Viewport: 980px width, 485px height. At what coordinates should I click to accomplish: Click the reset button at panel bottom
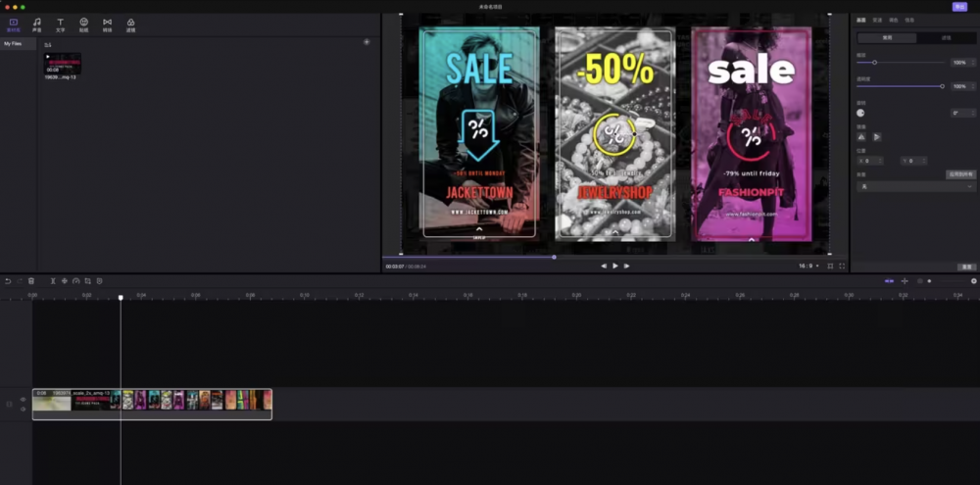tap(967, 267)
